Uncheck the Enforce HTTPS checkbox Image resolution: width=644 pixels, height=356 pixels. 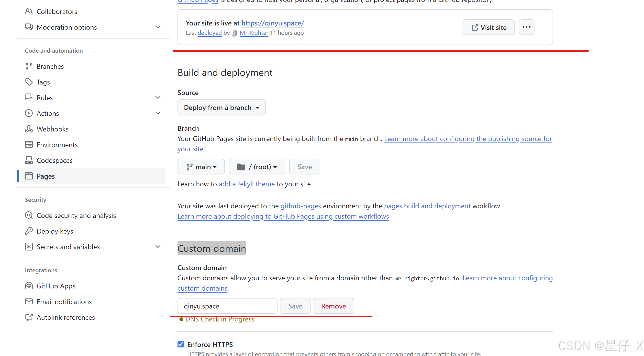coord(181,344)
